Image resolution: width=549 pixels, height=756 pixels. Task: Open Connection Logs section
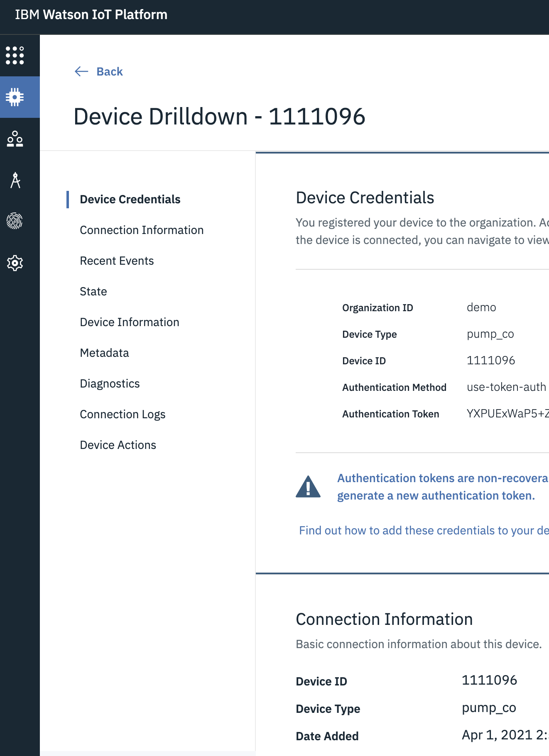pos(123,414)
